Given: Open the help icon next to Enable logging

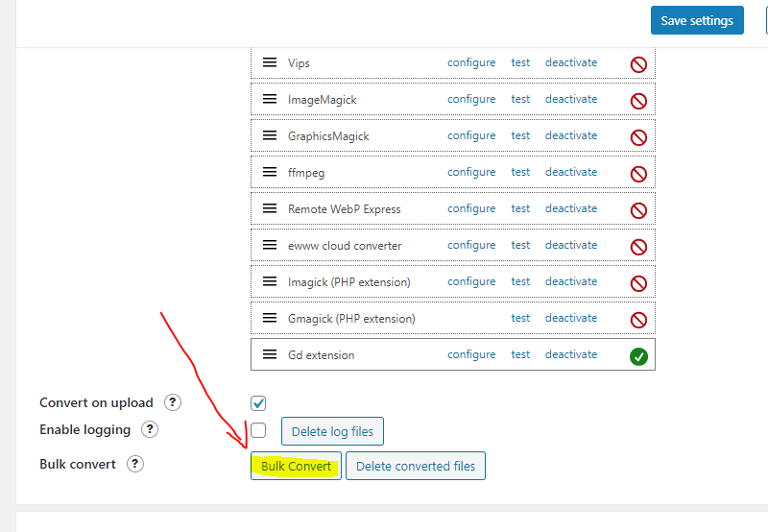Looking at the screenshot, I should coord(150,429).
